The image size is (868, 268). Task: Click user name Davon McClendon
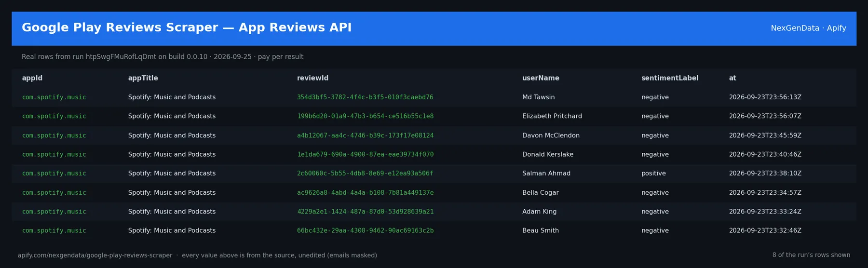551,135
